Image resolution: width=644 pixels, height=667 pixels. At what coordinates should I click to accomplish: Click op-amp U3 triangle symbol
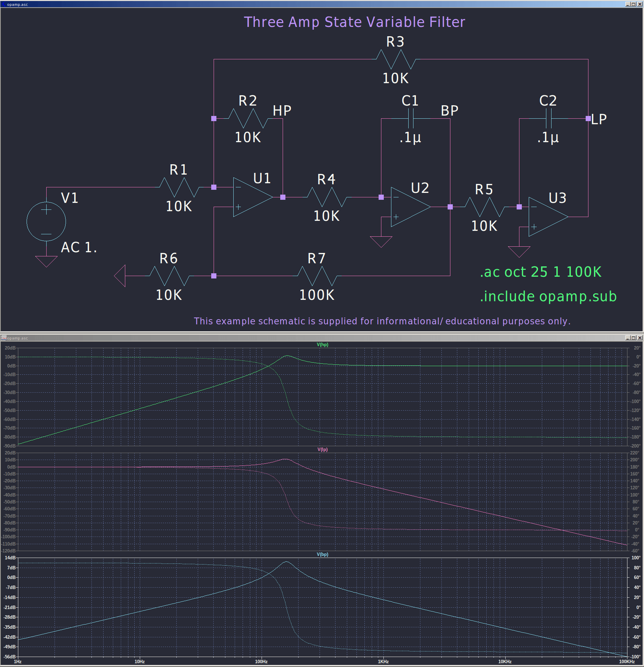click(548, 217)
